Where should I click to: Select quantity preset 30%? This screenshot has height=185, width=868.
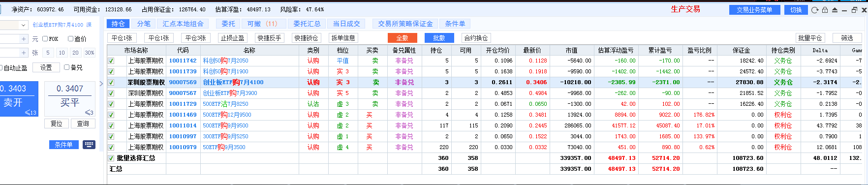tap(89, 53)
